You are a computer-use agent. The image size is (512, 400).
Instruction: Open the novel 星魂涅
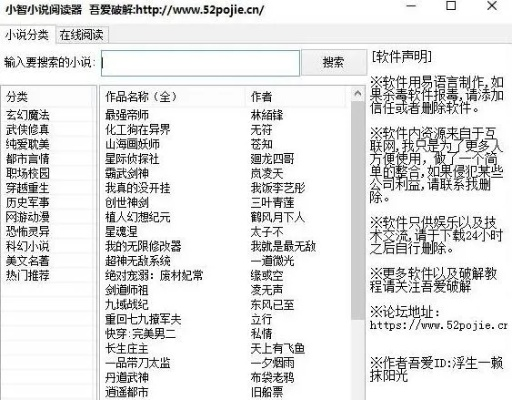pyautogui.click(x=121, y=232)
